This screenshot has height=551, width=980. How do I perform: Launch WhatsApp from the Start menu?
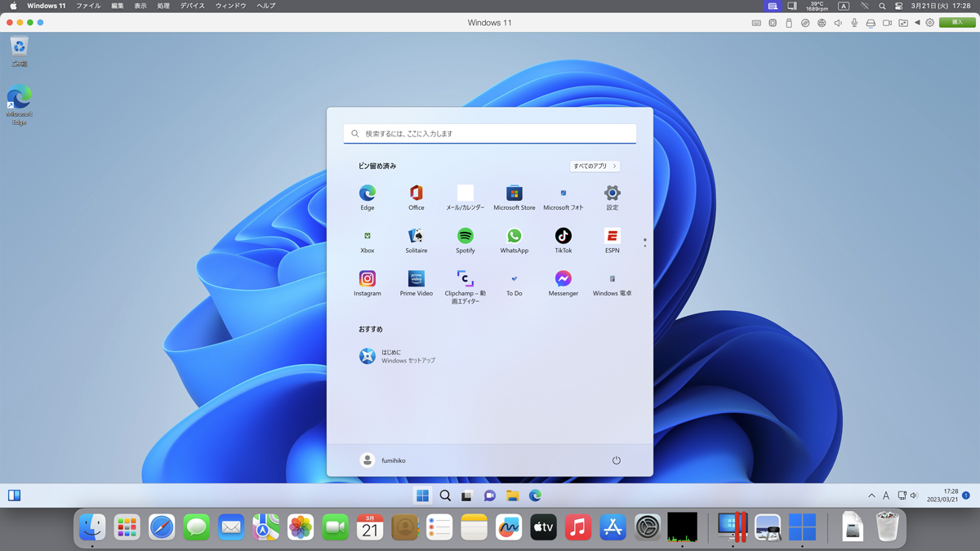[x=514, y=236]
